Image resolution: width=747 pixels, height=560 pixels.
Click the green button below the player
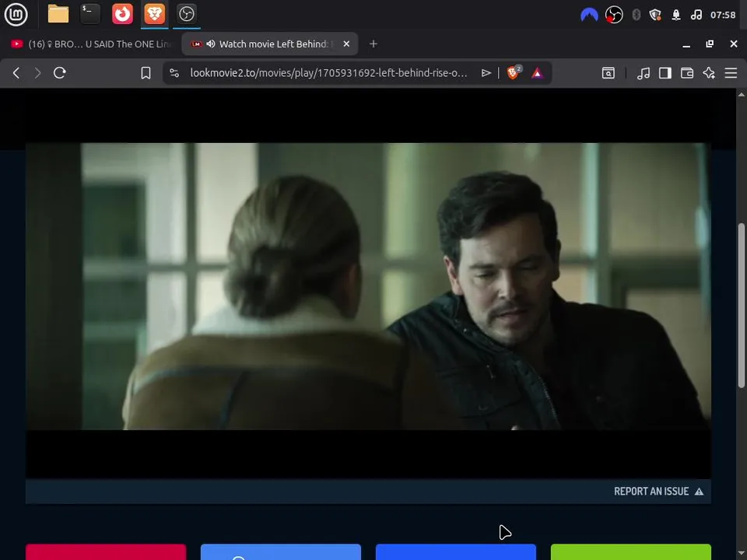[x=631, y=552]
